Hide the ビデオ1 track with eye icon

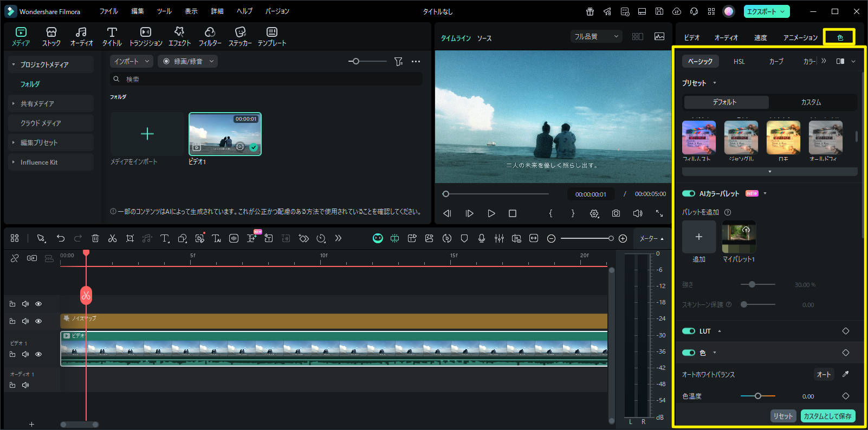(38, 354)
